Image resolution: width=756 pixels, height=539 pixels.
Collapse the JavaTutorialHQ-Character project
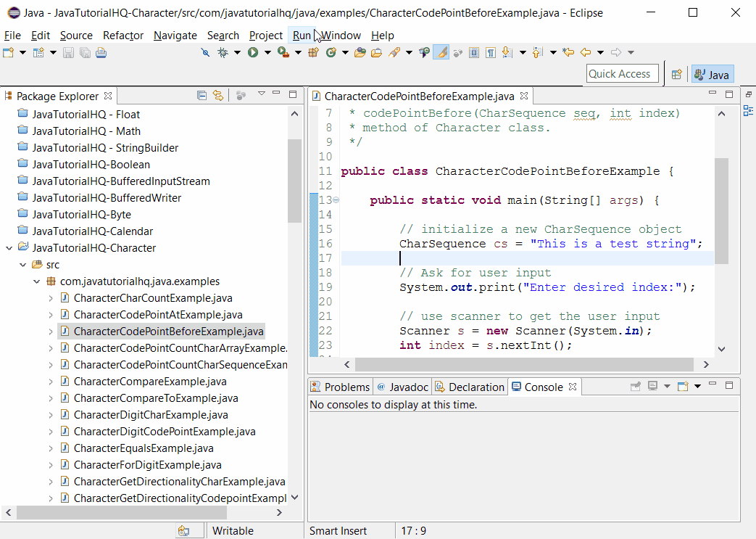9,247
